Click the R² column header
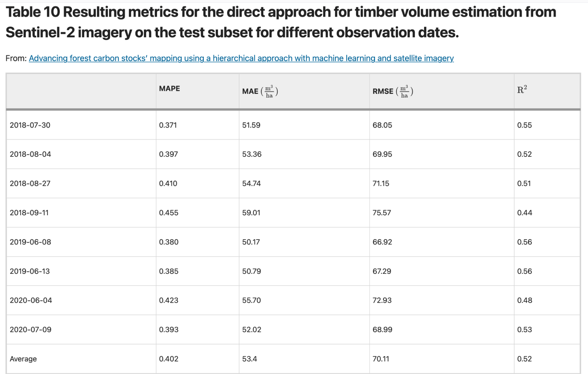 coord(522,89)
